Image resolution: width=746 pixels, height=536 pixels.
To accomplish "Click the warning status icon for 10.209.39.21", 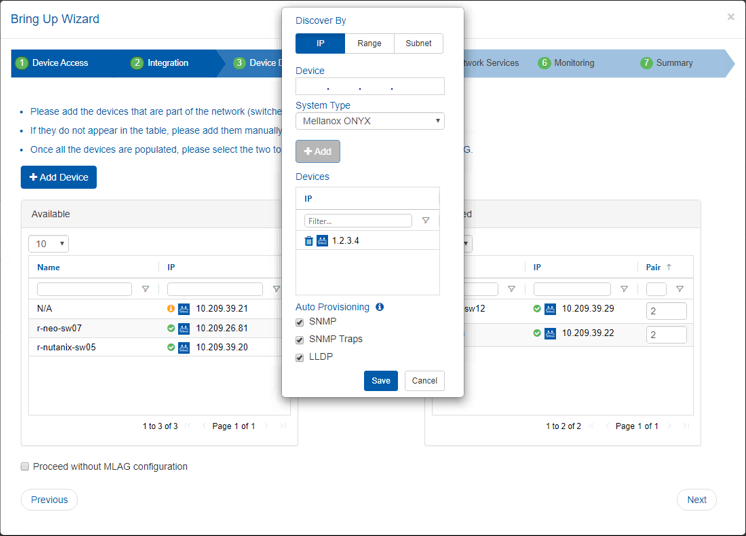I will [171, 309].
